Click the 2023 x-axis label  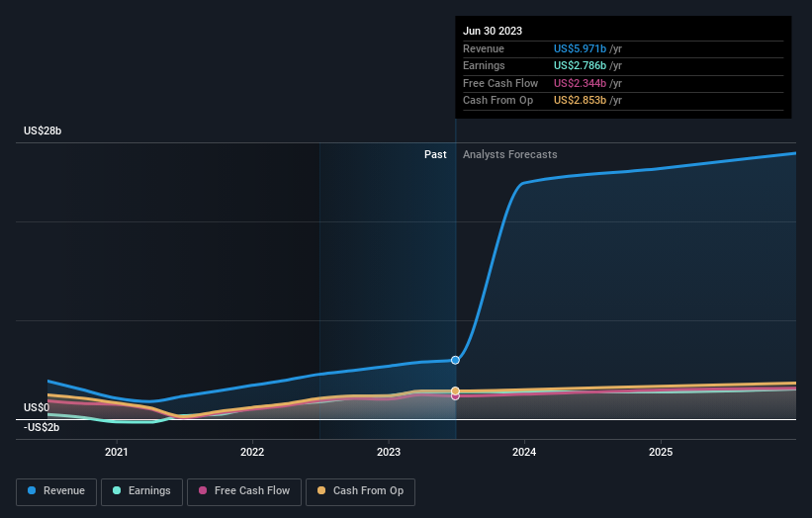click(x=389, y=452)
